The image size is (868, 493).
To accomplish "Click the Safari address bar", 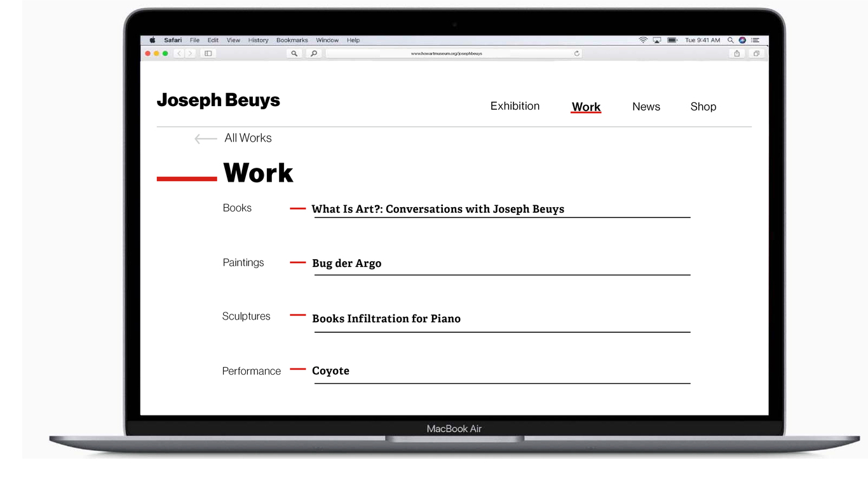I will tap(454, 53).
